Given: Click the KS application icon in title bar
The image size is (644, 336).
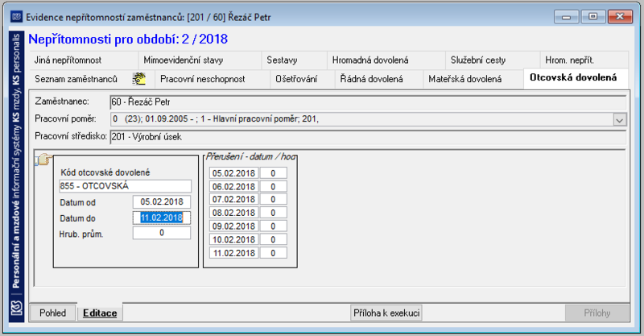Looking at the screenshot, I should point(16,17).
